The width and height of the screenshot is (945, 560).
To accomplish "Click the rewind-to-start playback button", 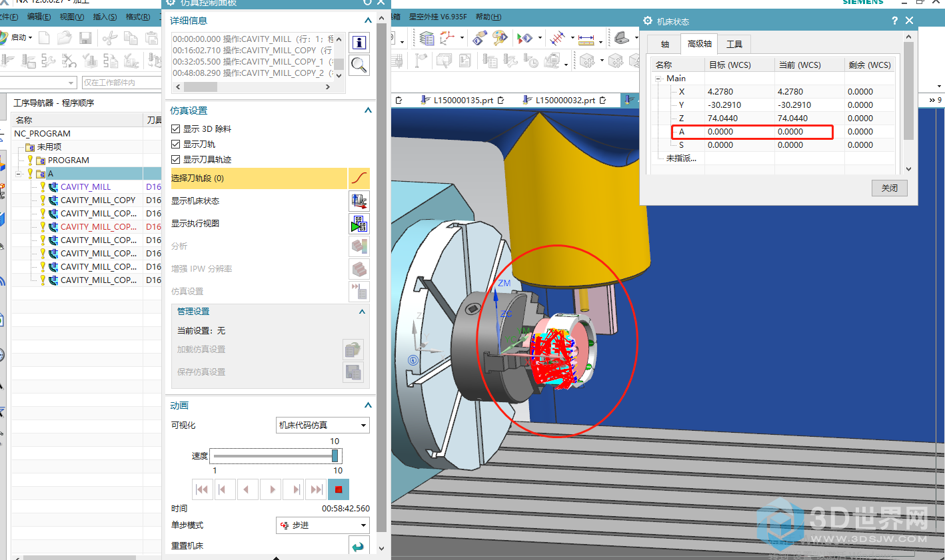I will [x=202, y=489].
